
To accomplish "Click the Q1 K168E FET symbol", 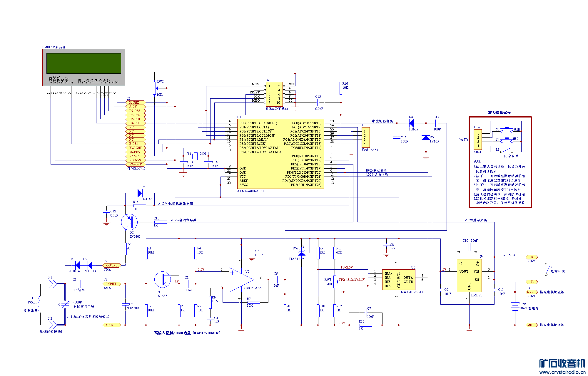I will [x=162, y=280].
